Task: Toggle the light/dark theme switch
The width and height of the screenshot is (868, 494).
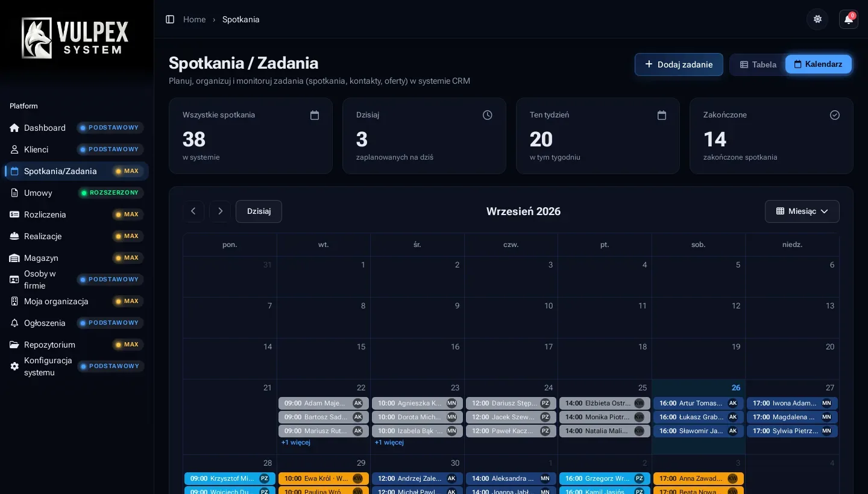Action: click(817, 19)
